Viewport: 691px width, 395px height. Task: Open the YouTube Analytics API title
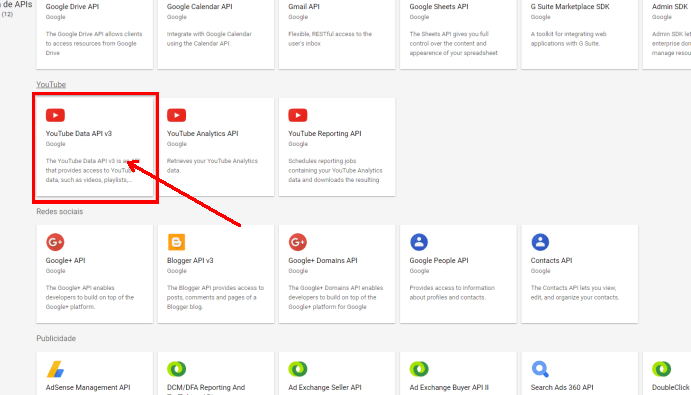[202, 134]
